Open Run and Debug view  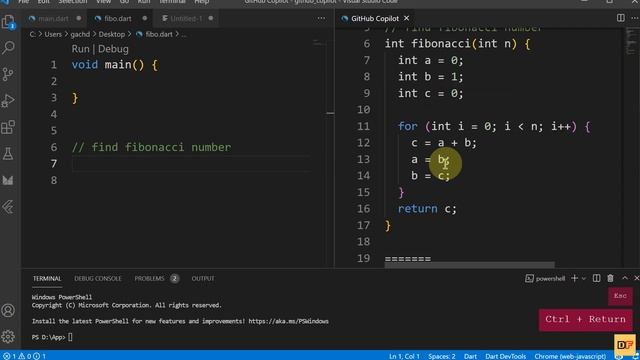point(8,101)
